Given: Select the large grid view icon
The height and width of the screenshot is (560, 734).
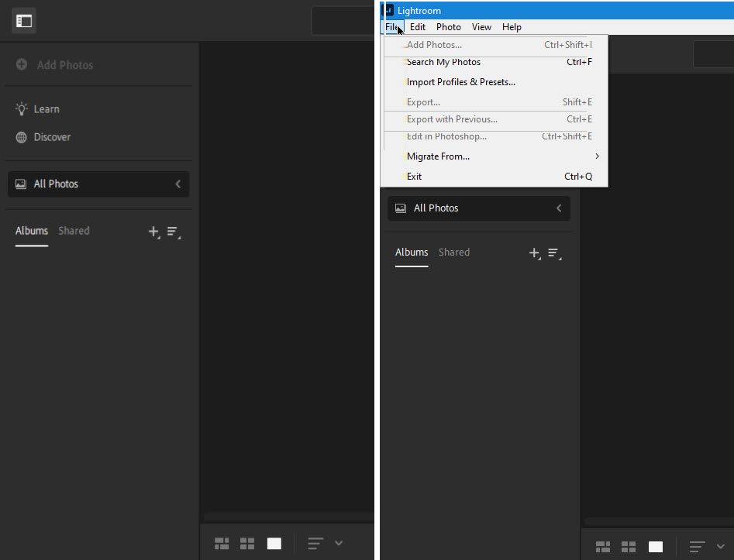Looking at the screenshot, I should (x=222, y=543).
